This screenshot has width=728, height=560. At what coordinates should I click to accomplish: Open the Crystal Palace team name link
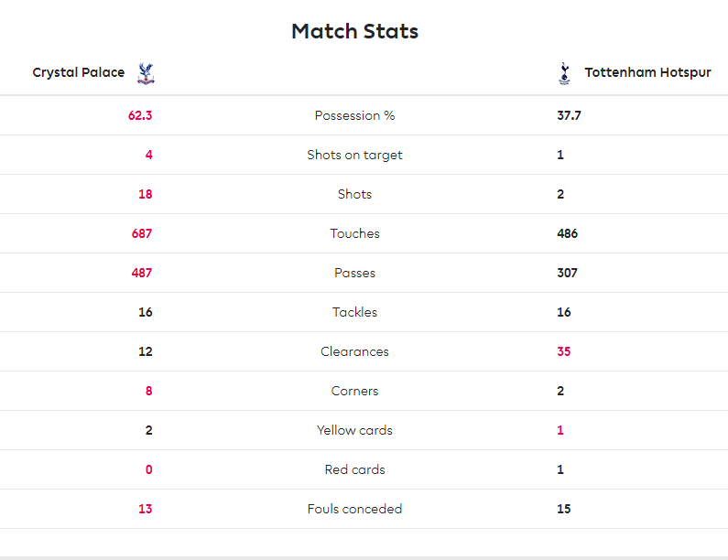[x=79, y=72]
